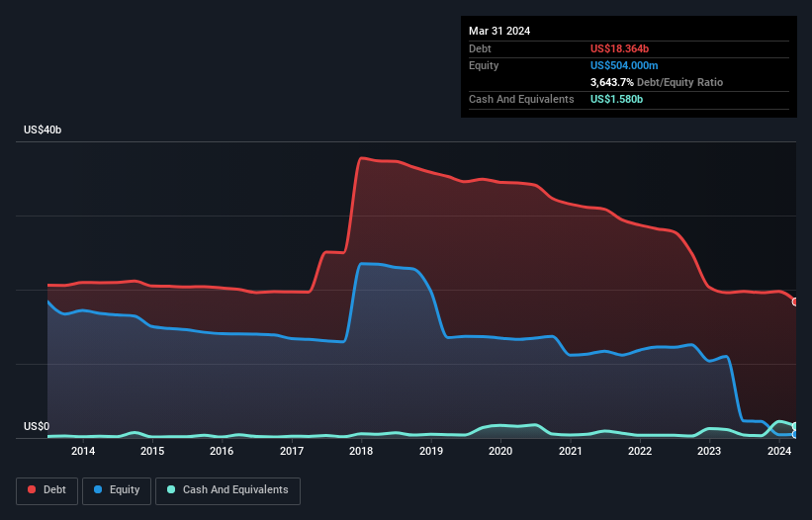Click the US$40b y-axis label
Image resolution: width=812 pixels, height=520 pixels.
click(43, 130)
